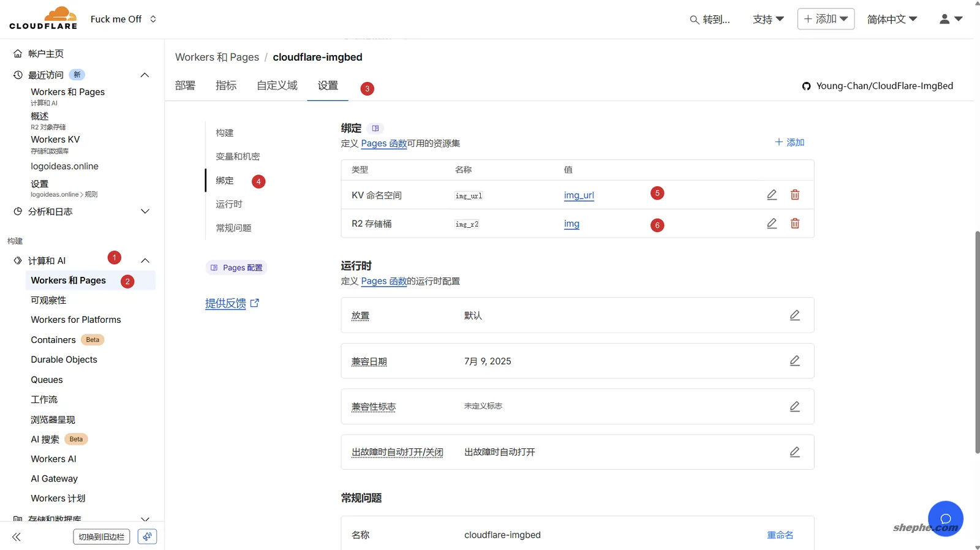
Task: Edit the KV 命名空间 binding
Action: click(772, 195)
